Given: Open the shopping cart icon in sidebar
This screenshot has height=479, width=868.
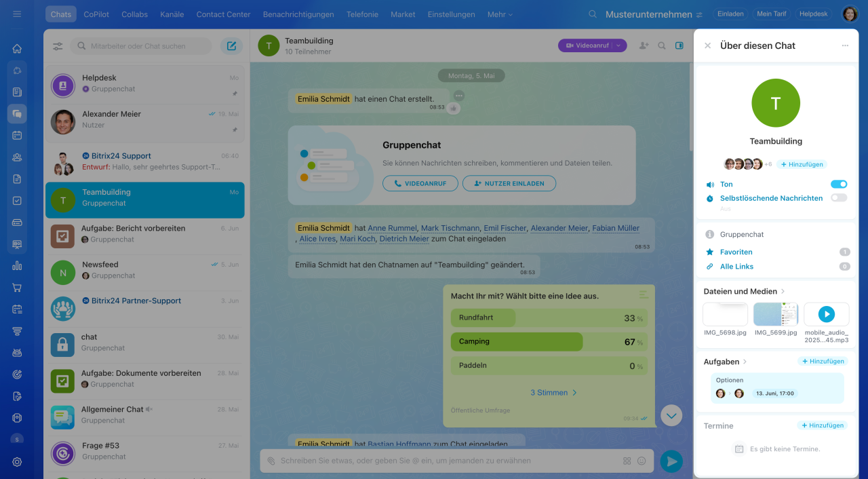Looking at the screenshot, I should (17, 288).
